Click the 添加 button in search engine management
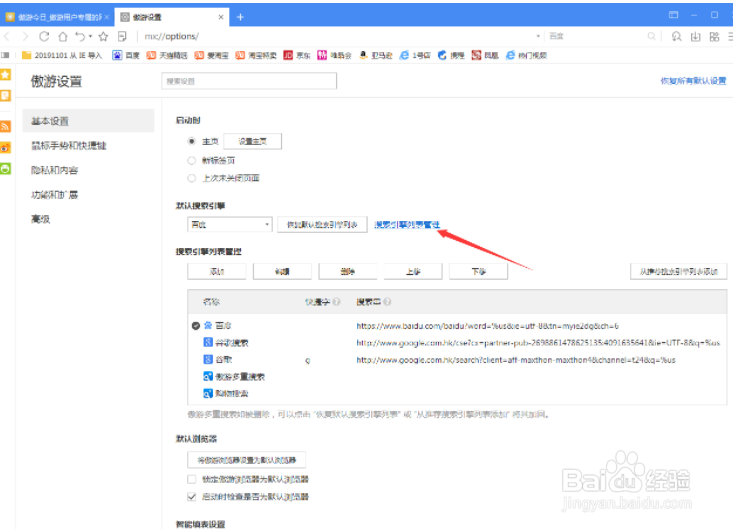 tap(217, 272)
